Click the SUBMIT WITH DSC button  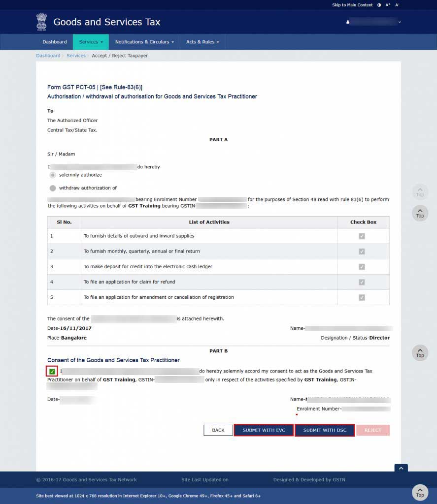tap(325, 430)
